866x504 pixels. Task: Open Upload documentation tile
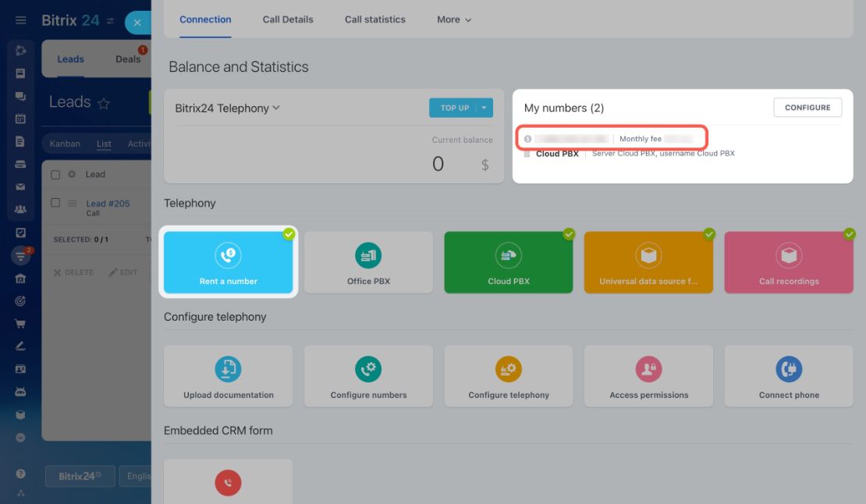[228, 376]
